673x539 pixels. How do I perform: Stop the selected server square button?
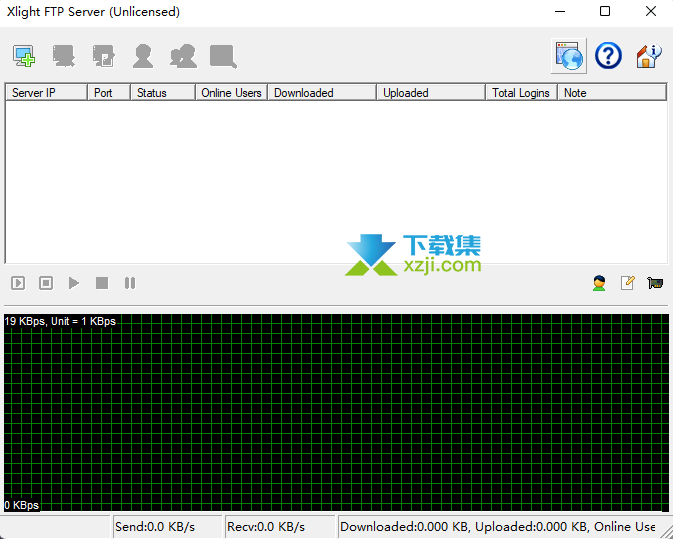[102, 283]
